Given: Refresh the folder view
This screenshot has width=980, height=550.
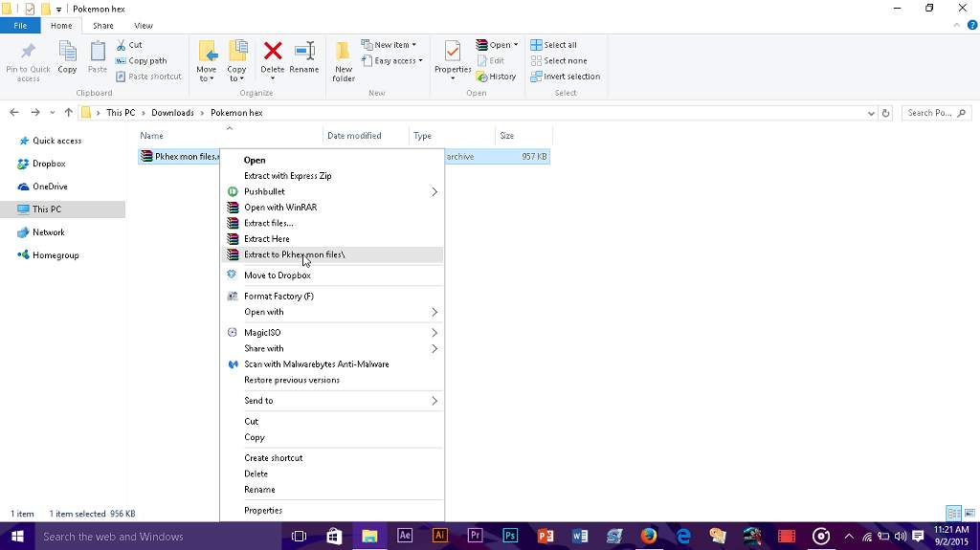Looking at the screenshot, I should point(885,113).
